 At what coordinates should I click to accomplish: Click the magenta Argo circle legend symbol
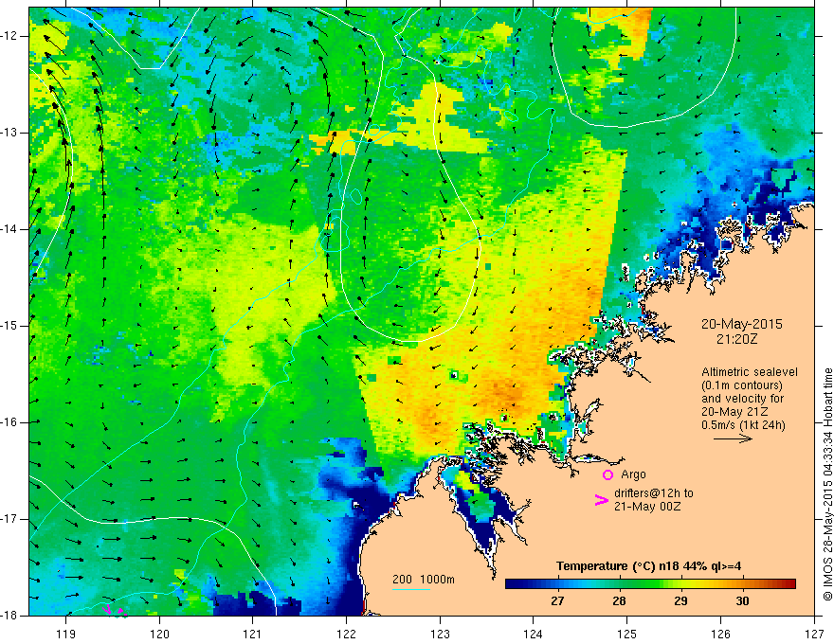607,474
